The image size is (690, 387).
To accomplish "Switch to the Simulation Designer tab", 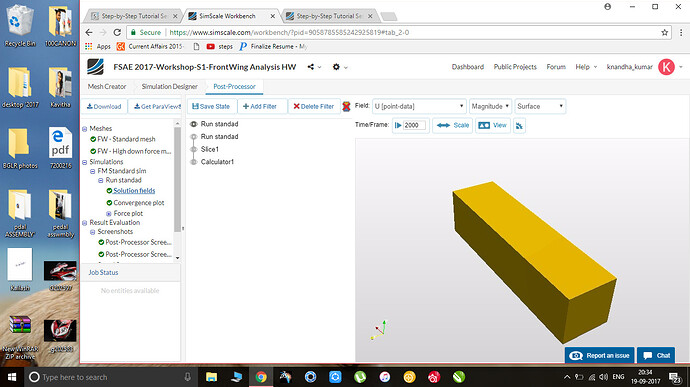I will click(x=169, y=87).
